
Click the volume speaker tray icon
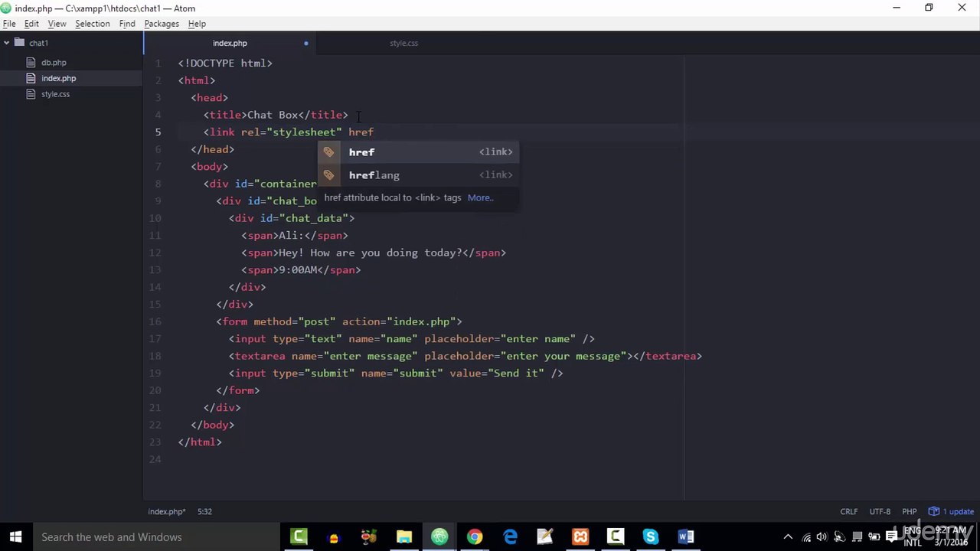822,537
